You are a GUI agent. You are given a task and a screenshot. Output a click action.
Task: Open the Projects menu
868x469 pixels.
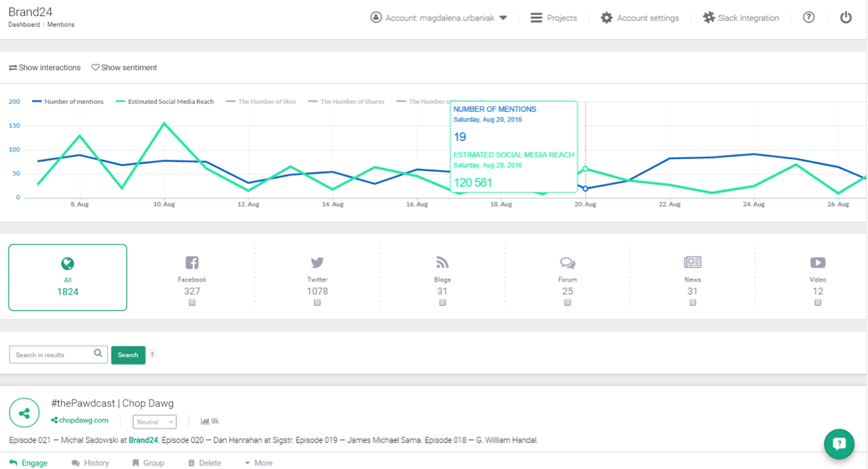click(553, 18)
